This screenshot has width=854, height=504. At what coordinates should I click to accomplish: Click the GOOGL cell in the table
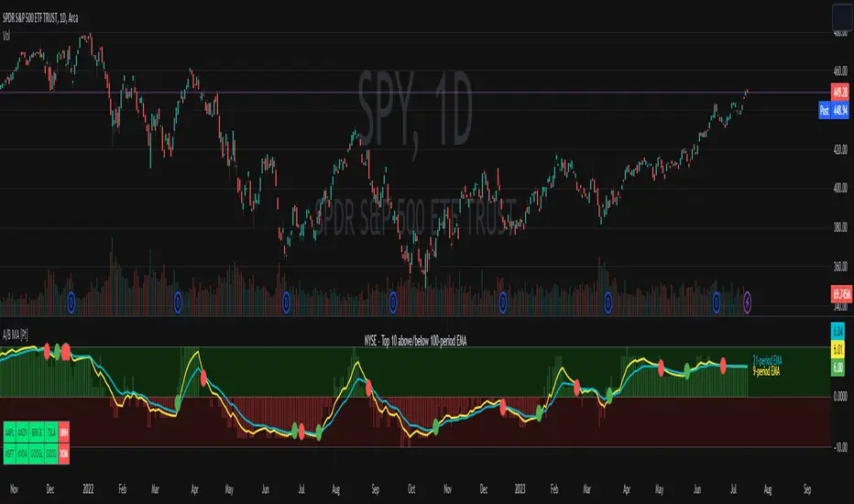37,454
